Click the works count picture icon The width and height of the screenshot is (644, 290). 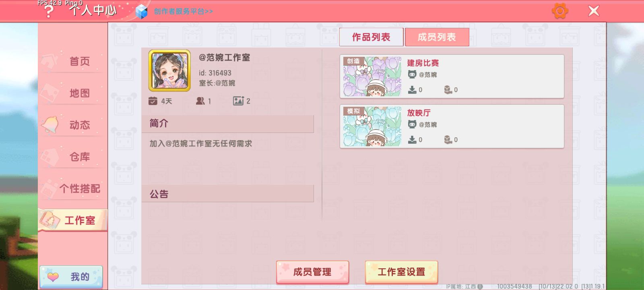click(238, 101)
